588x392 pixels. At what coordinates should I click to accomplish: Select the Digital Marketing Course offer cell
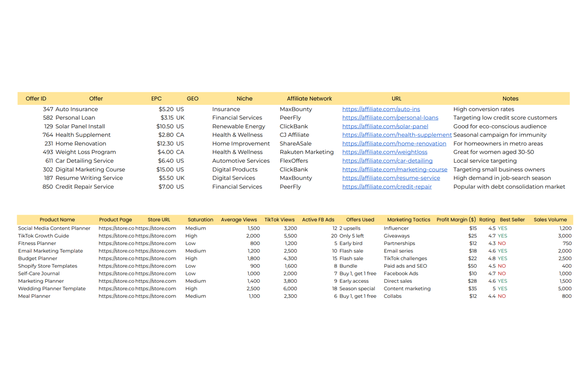(90, 170)
